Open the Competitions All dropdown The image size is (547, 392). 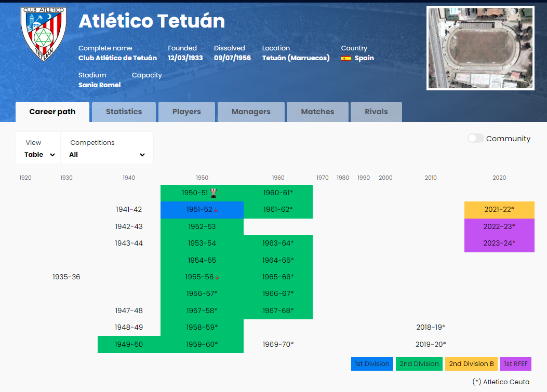coord(106,148)
